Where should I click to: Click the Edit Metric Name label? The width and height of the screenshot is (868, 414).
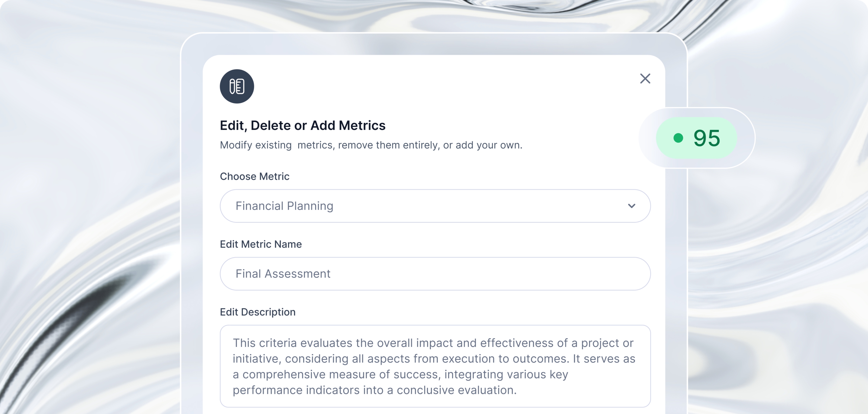[261, 244]
